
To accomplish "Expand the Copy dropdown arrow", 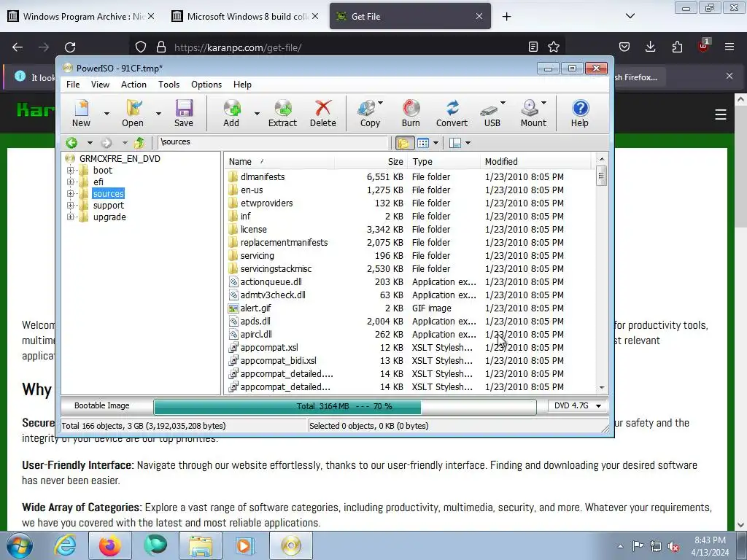I will [380, 102].
